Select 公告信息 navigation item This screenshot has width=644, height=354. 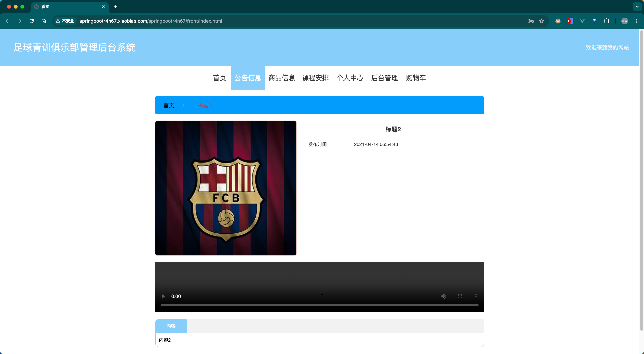click(248, 78)
